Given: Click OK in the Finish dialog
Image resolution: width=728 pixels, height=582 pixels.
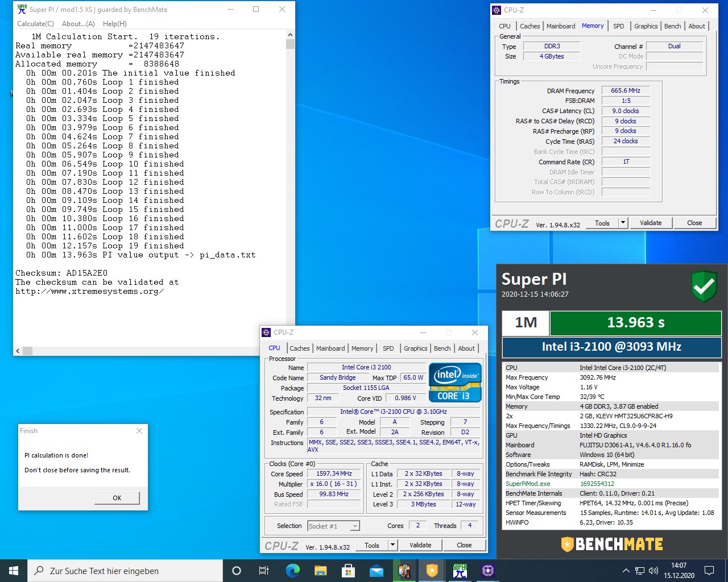Looking at the screenshot, I should pyautogui.click(x=117, y=497).
